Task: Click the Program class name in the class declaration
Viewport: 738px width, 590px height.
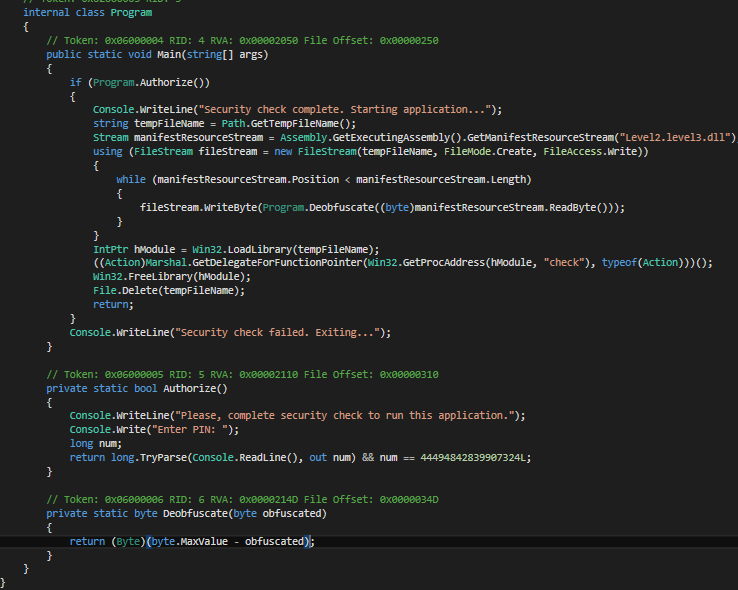Action: (x=131, y=13)
